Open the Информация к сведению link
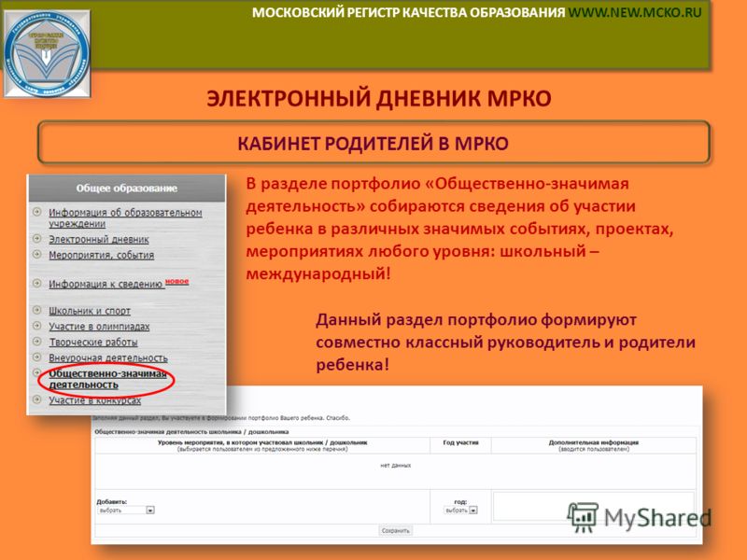The width and height of the screenshot is (747, 560). (106, 285)
